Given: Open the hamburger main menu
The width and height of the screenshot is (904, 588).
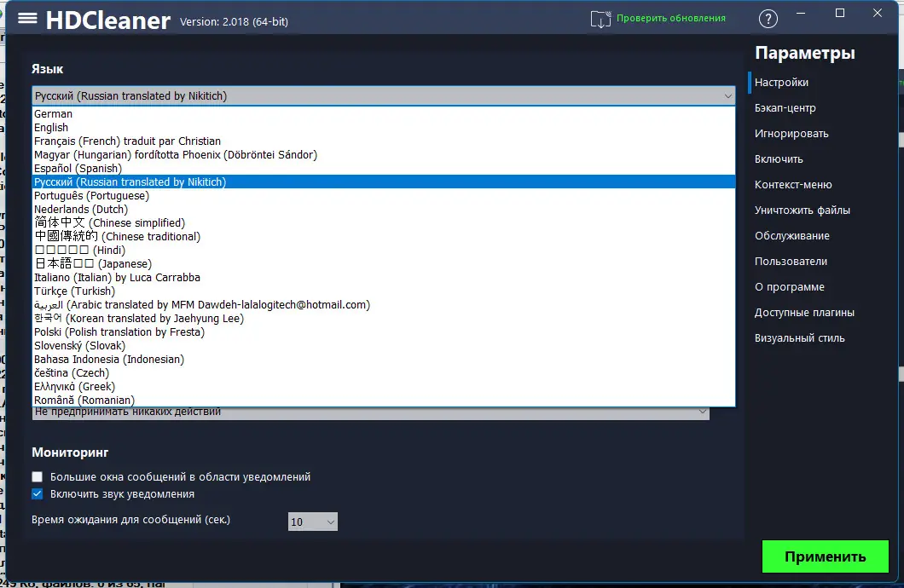Looking at the screenshot, I should point(27,19).
